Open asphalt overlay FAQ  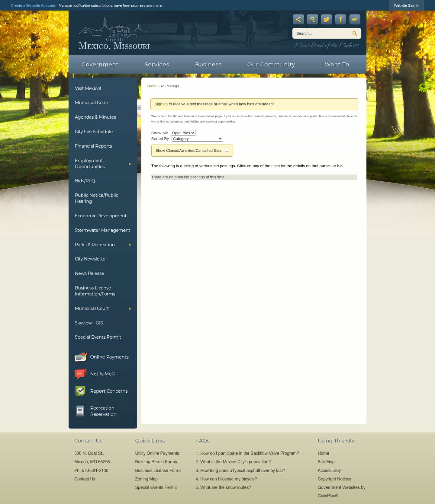pyautogui.click(x=243, y=471)
